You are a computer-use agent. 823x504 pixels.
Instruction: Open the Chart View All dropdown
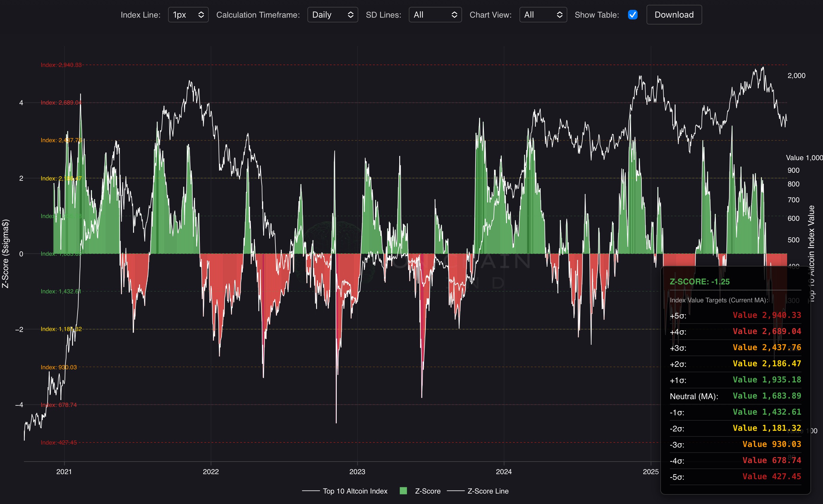[542, 15]
